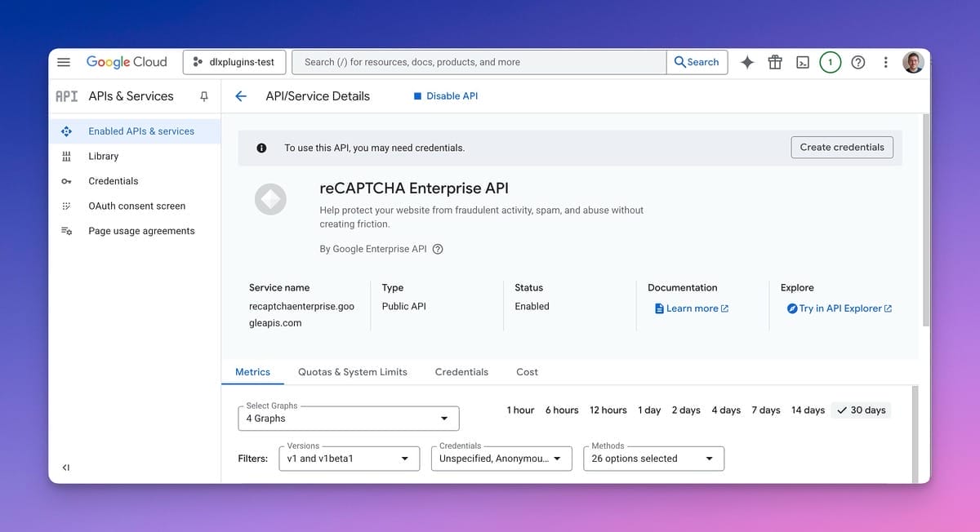Open the Credentials key icon in sidebar
Viewport: 980px width, 532px height.
[x=66, y=180]
